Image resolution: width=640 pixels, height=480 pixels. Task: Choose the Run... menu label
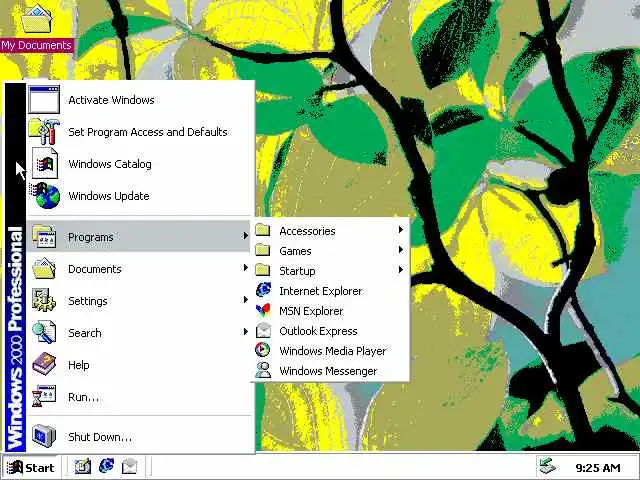[x=83, y=397]
